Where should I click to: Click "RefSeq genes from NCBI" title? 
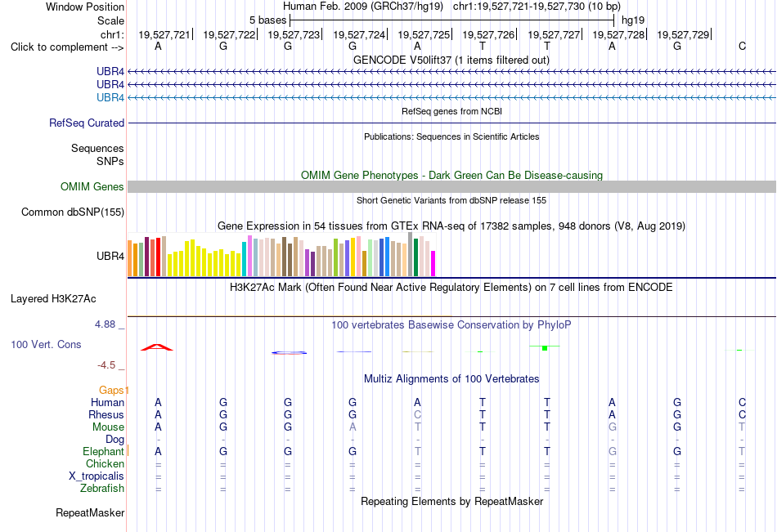click(x=452, y=111)
